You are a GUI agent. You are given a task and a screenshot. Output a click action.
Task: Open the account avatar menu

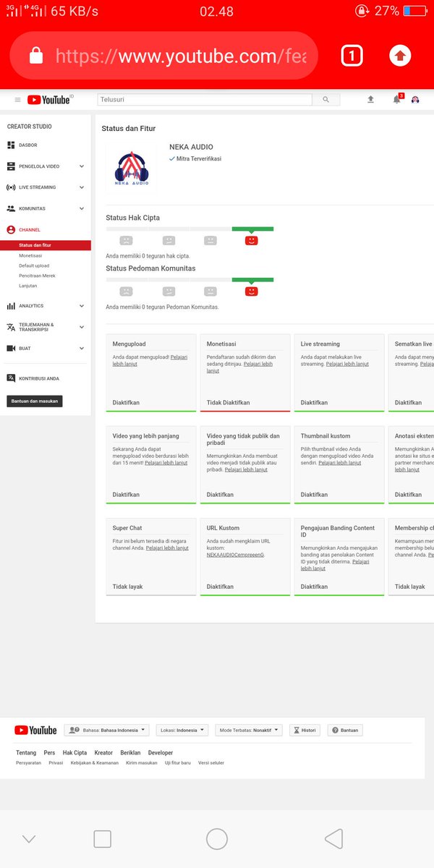coord(415,100)
